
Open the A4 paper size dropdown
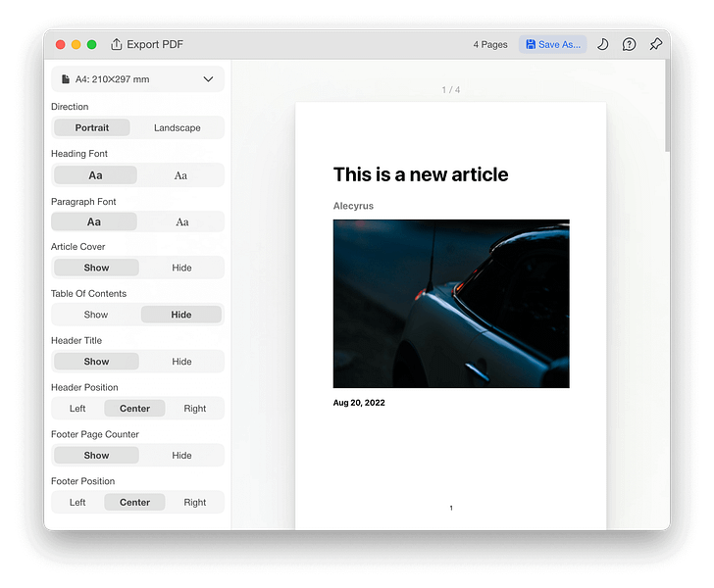(x=137, y=79)
